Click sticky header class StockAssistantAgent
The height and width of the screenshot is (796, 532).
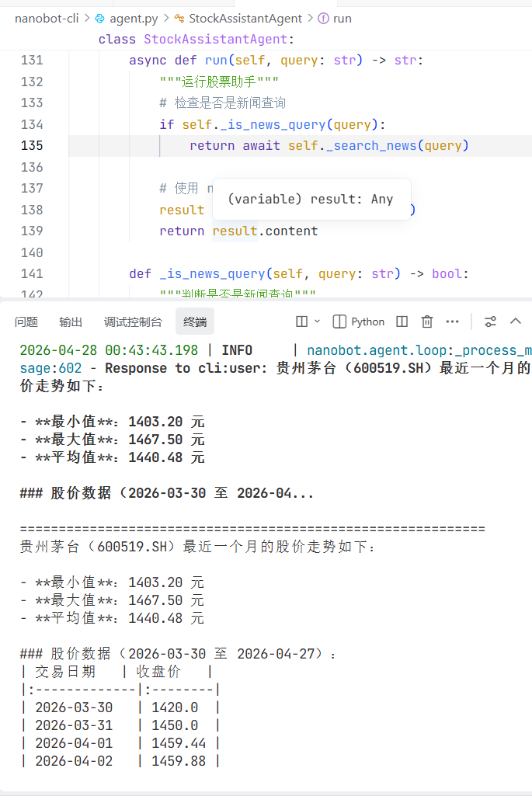(x=196, y=40)
